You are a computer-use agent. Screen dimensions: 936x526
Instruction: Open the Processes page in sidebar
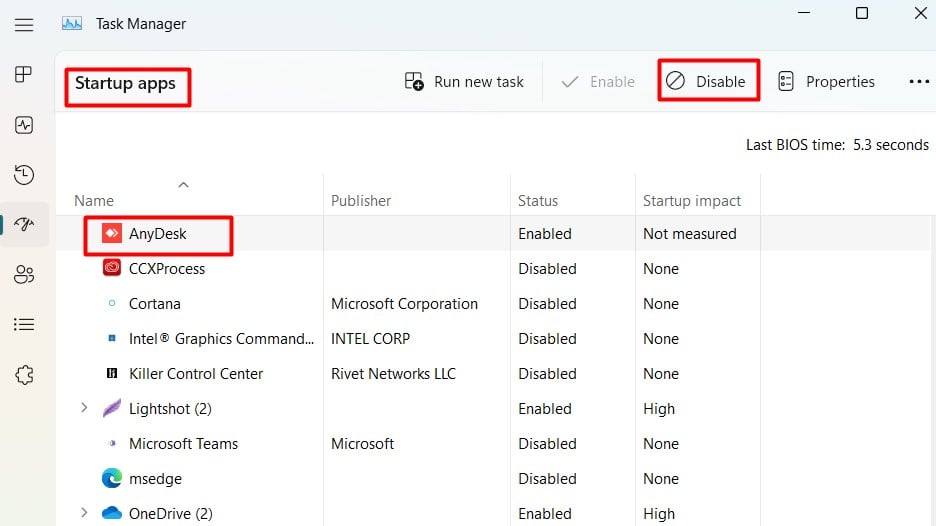[x=23, y=74]
